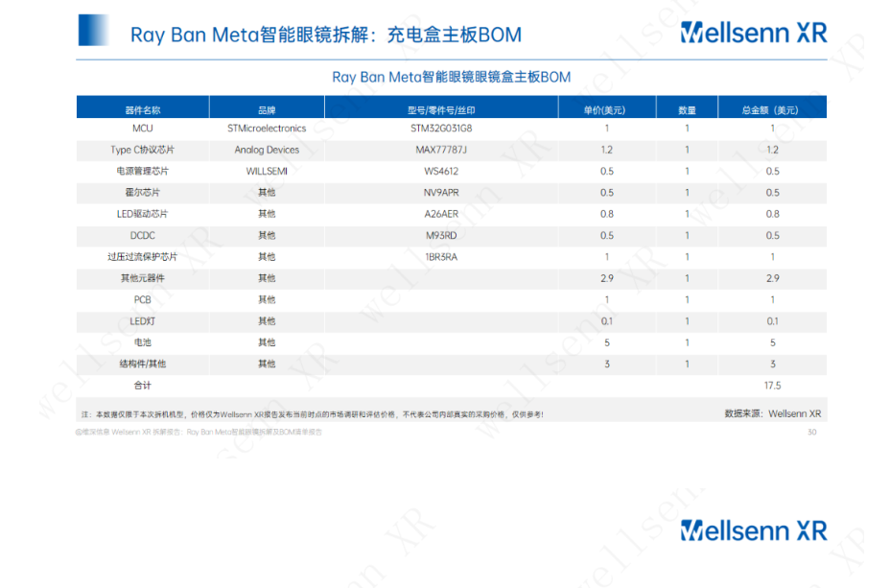Select the 总金额 value 1 in PCB row

[x=772, y=299]
